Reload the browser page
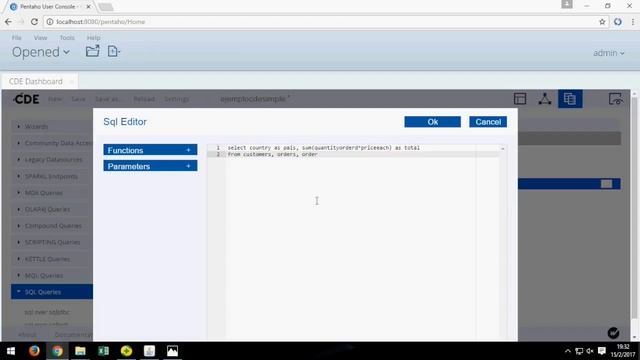The height and width of the screenshot is (360, 640). pyautogui.click(x=34, y=22)
